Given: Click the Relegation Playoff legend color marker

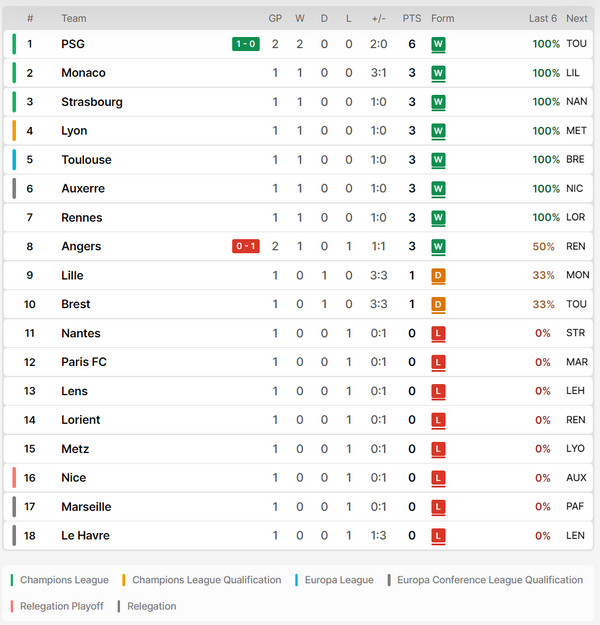Looking at the screenshot, I should [12, 606].
